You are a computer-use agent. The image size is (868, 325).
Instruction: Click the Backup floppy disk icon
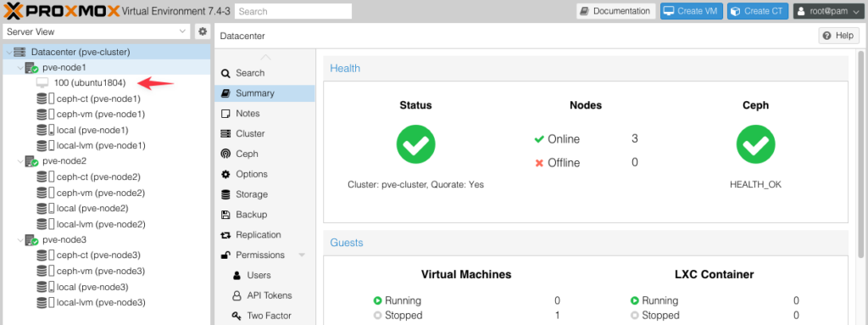[x=225, y=215]
